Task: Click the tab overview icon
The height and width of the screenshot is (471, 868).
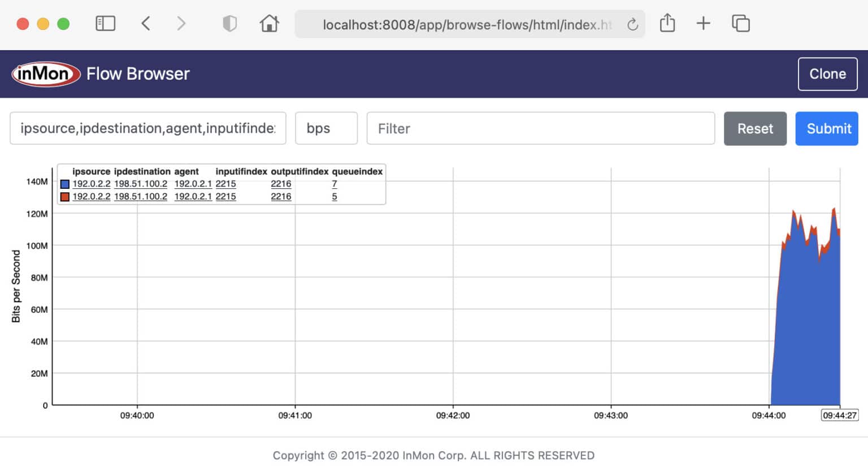Action: click(740, 23)
